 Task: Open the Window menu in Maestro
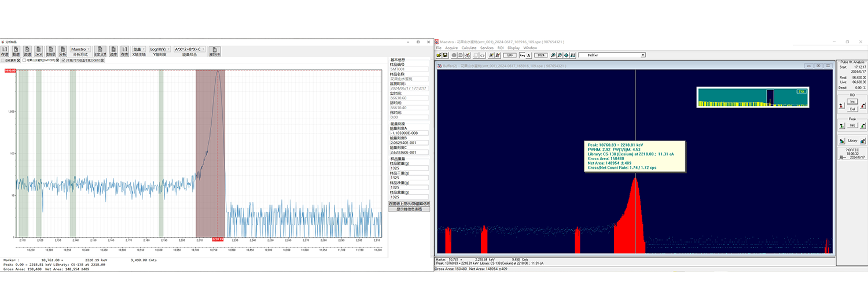coord(530,48)
